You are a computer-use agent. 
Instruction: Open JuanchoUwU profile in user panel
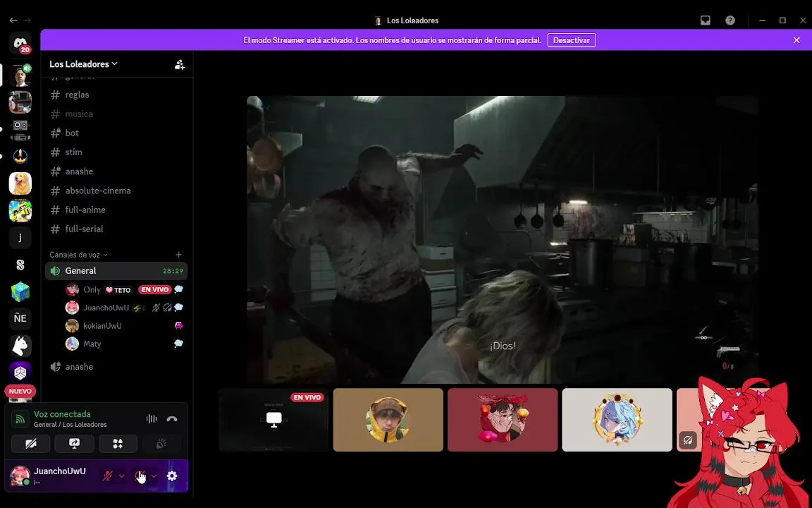pyautogui.click(x=51, y=476)
